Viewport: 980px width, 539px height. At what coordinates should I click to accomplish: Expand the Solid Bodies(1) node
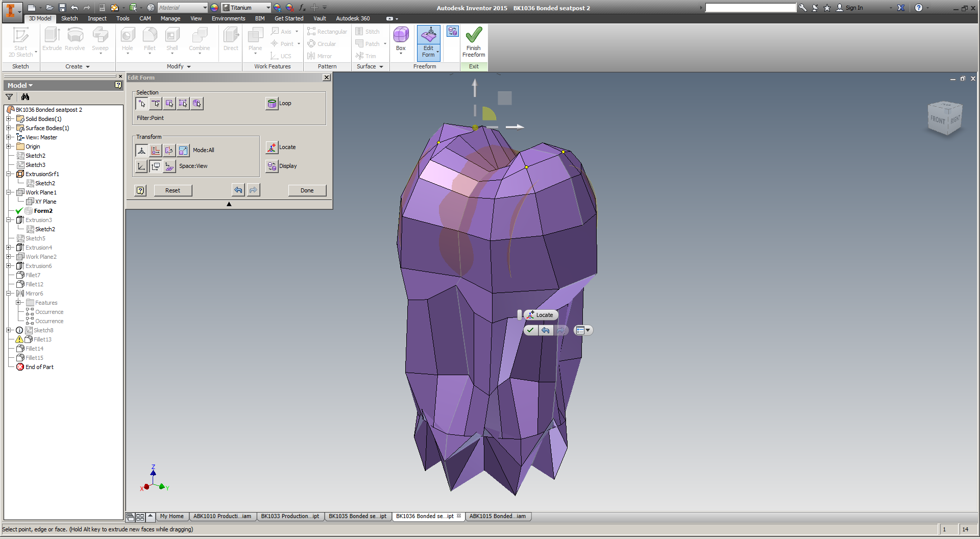pyautogui.click(x=8, y=119)
